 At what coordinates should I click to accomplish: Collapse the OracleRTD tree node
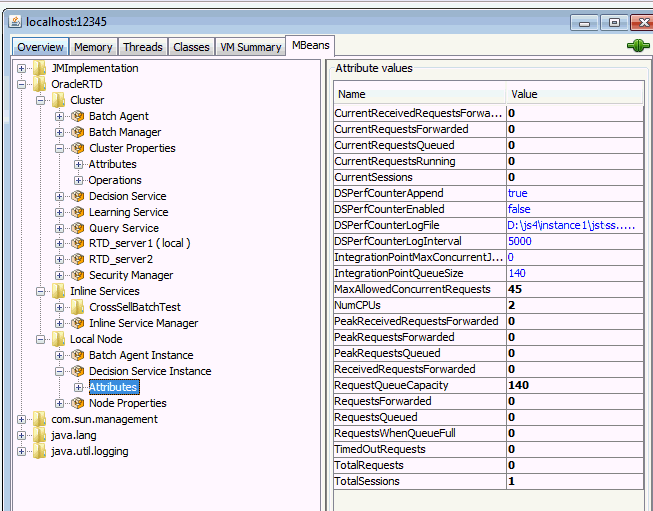coord(22,85)
